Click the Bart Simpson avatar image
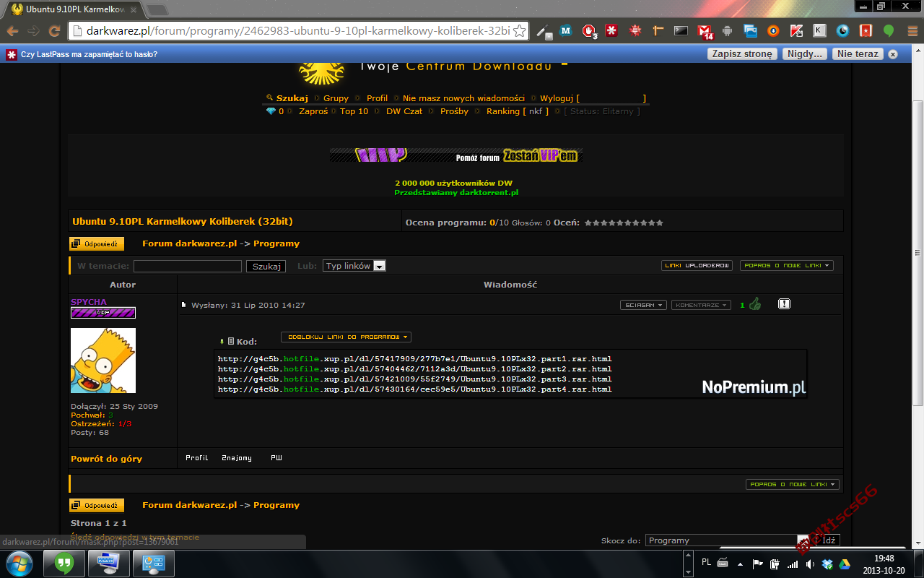Image resolution: width=924 pixels, height=578 pixels. pyautogui.click(x=103, y=361)
